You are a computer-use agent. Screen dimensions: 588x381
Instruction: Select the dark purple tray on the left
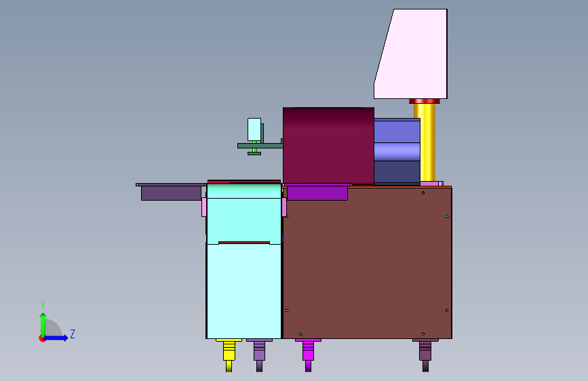[x=171, y=193]
